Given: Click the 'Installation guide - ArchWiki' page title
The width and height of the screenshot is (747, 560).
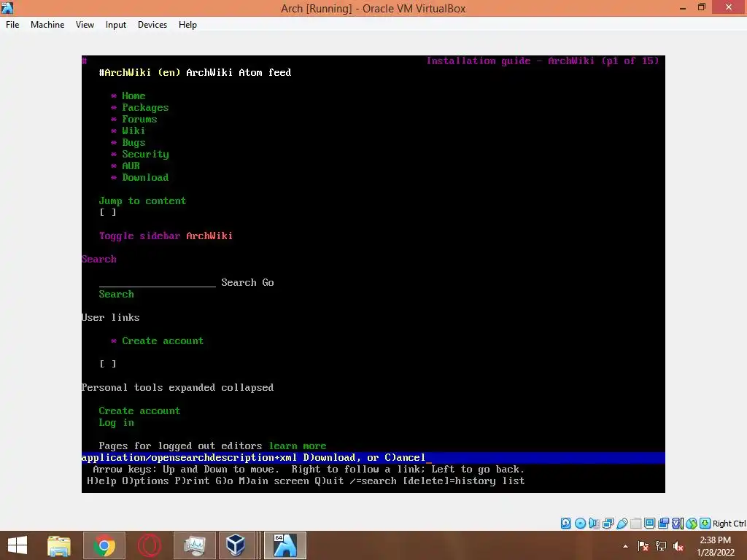Looking at the screenshot, I should 543,61.
